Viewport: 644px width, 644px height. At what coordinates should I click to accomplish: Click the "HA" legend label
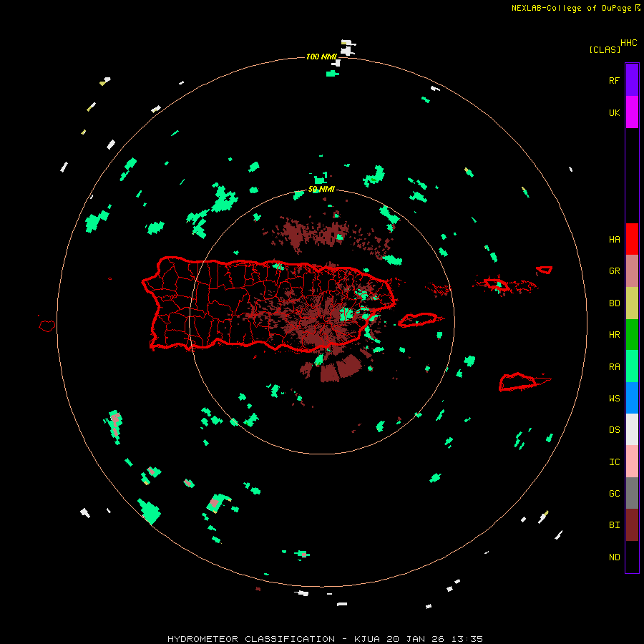point(614,240)
